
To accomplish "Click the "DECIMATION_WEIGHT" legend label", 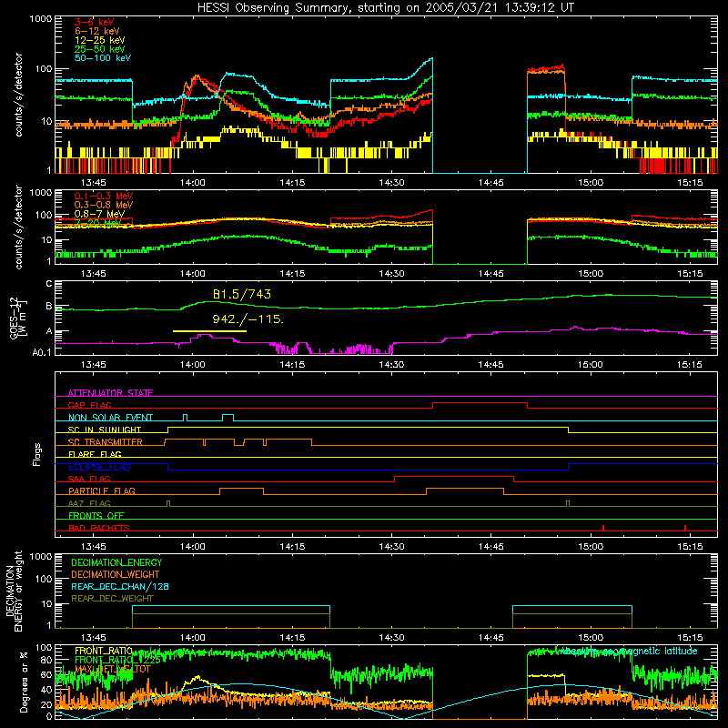I will point(116,574).
